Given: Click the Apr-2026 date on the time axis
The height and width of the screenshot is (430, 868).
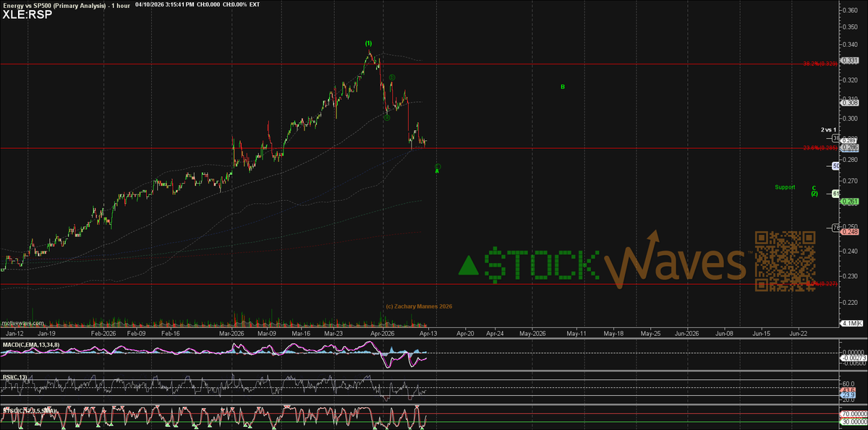Looking at the screenshot, I should pyautogui.click(x=382, y=334).
